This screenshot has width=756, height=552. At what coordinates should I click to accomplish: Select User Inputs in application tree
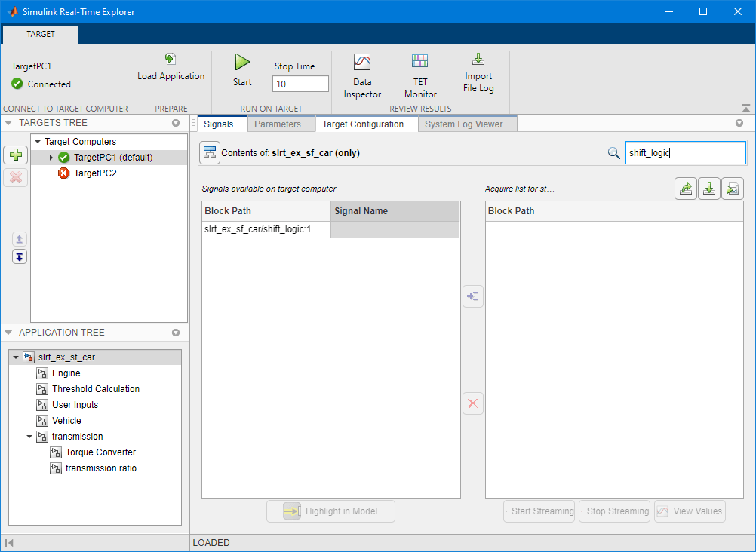click(x=75, y=405)
